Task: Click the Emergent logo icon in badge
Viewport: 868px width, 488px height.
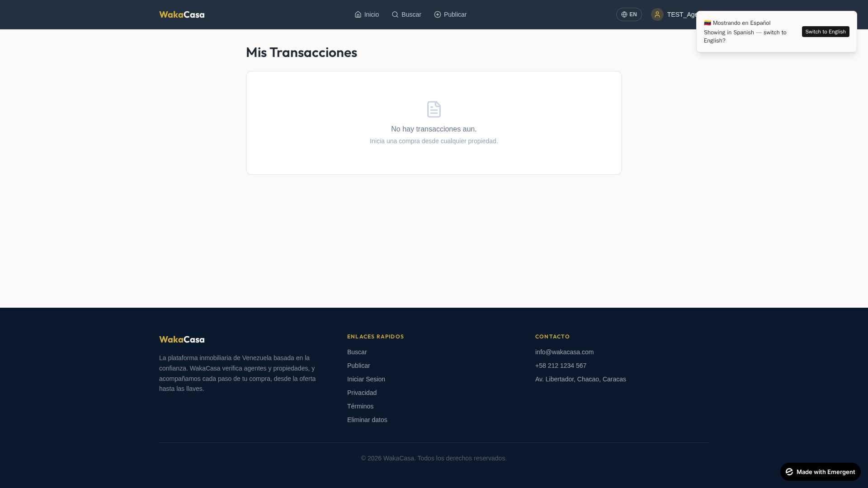Action: 789,472
